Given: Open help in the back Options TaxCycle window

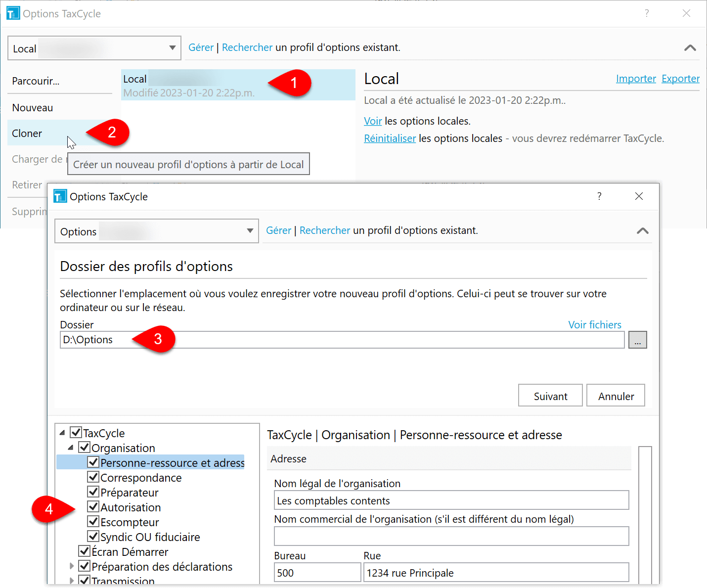Looking at the screenshot, I should (x=647, y=13).
